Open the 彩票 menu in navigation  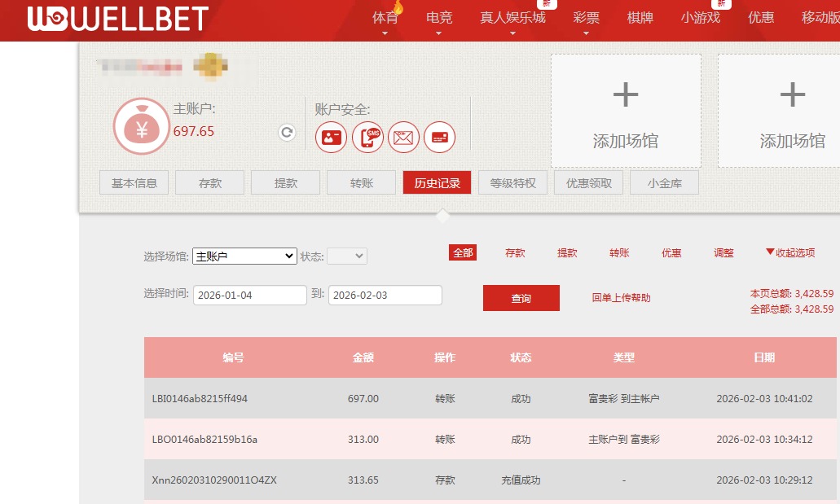tap(586, 16)
